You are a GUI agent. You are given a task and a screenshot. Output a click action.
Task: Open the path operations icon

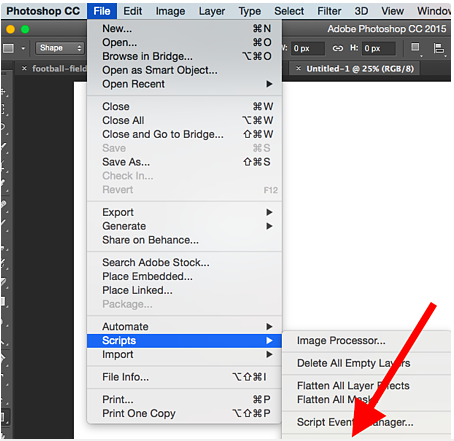click(x=415, y=48)
